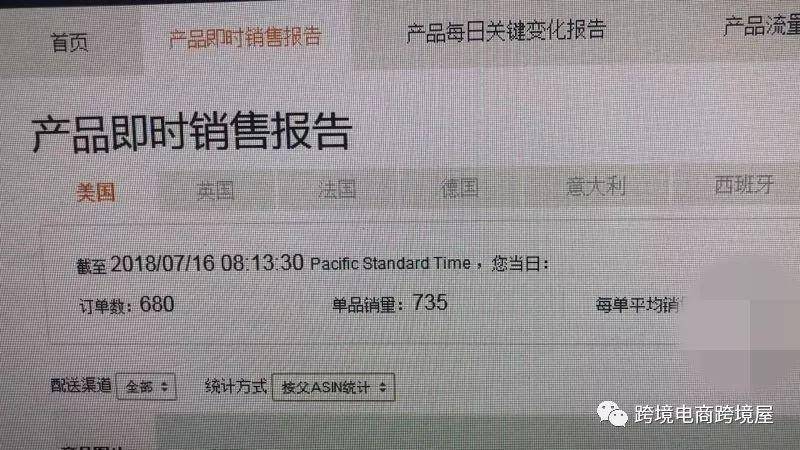800x450 pixels.
Task: Switch to the 英国 marketplace tab
Action: point(215,190)
